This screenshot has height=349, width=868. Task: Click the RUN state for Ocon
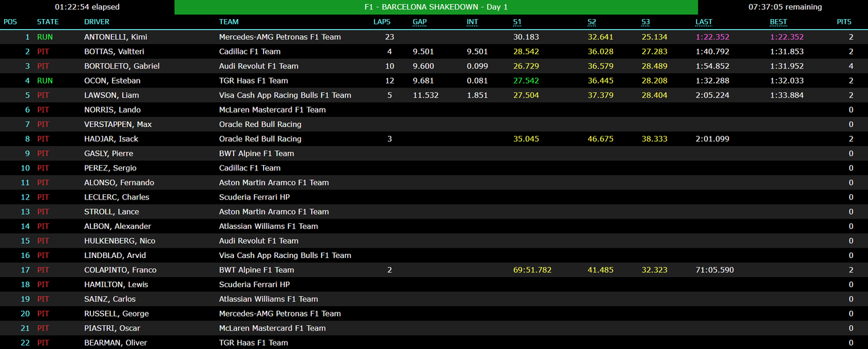coord(45,81)
